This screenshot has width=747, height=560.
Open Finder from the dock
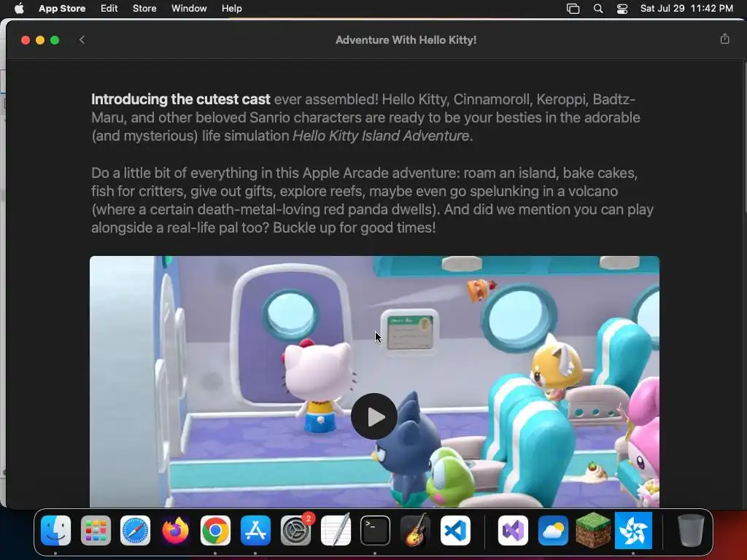[55, 531]
